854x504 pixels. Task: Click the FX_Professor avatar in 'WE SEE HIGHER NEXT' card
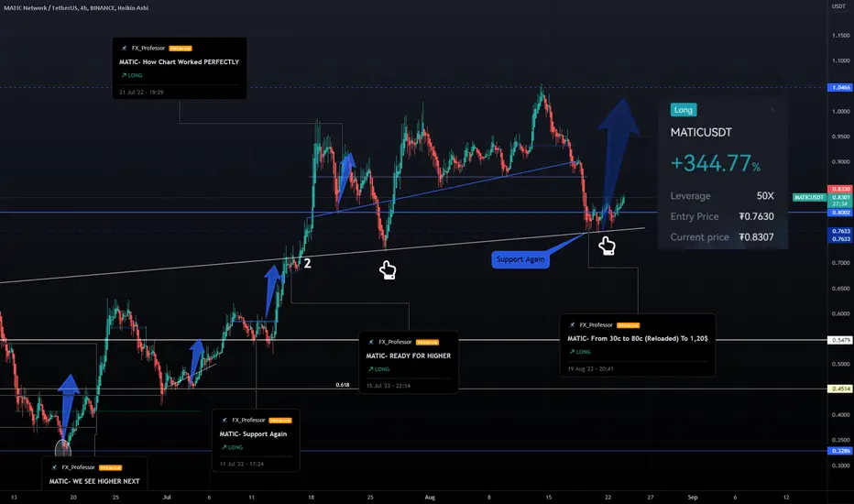pyautogui.click(x=54, y=467)
